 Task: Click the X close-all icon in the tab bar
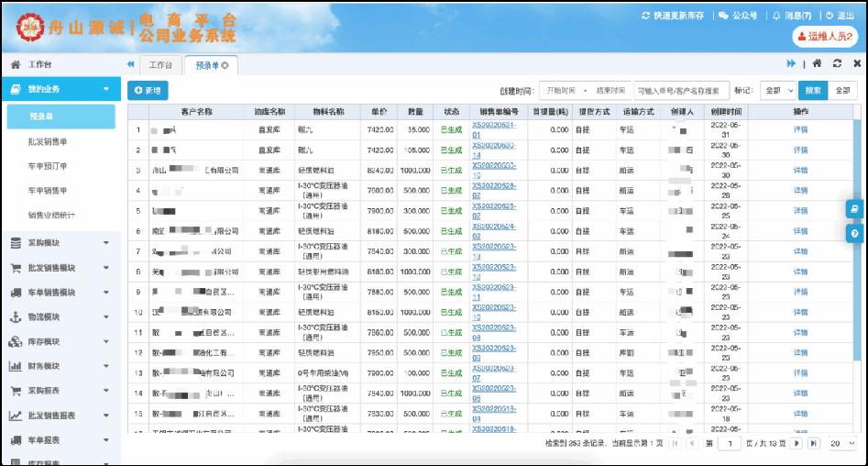click(x=857, y=63)
